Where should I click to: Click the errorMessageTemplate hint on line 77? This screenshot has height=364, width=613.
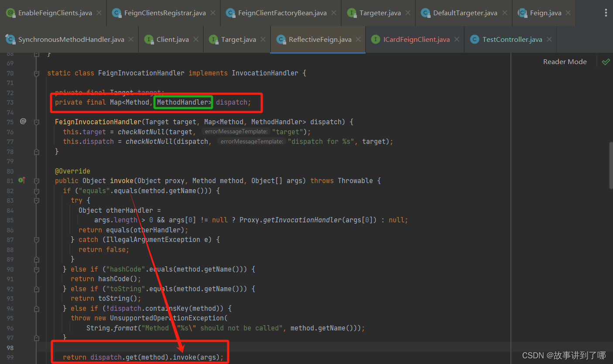[x=251, y=141]
